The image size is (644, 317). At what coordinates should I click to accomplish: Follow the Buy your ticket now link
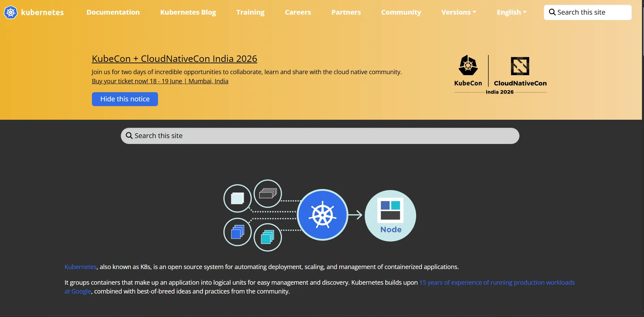point(160,81)
